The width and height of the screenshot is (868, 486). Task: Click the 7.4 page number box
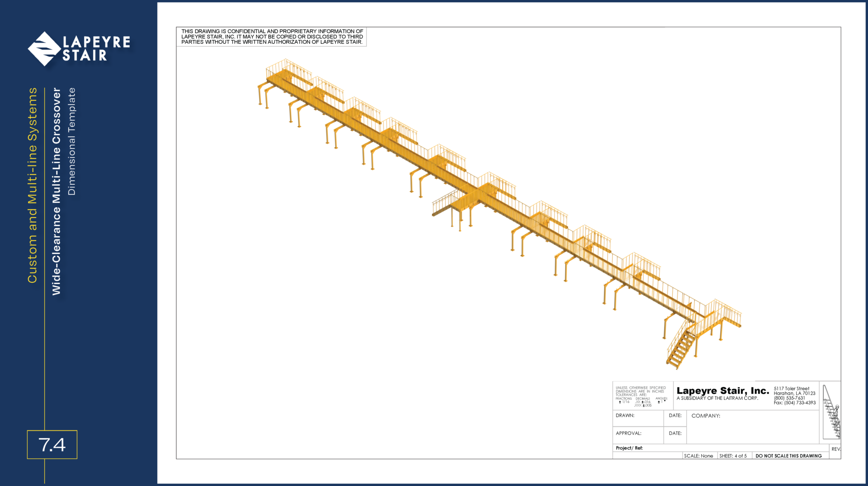[x=52, y=444]
